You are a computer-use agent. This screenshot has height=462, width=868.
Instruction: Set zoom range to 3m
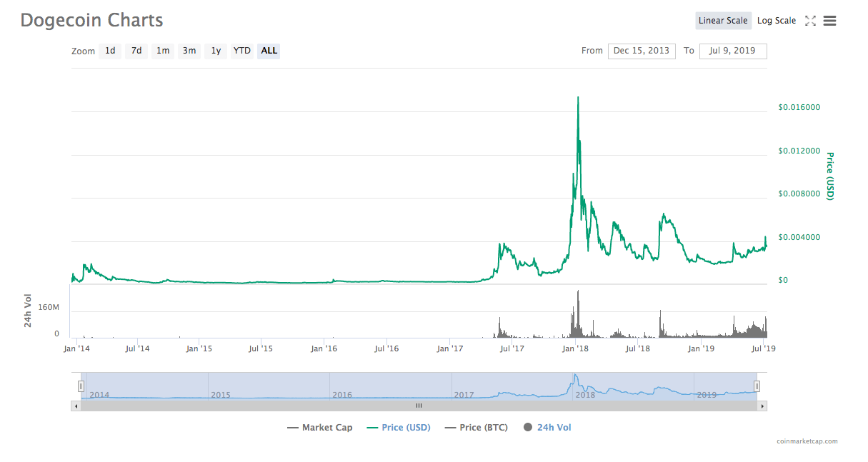click(189, 51)
